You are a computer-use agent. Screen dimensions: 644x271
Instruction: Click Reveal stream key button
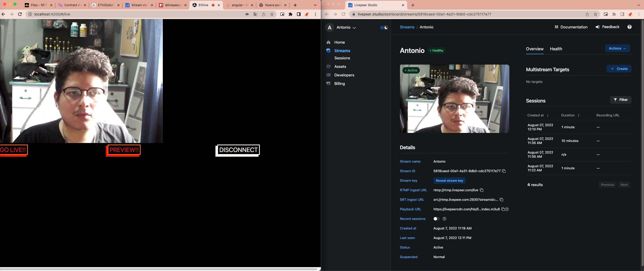[x=449, y=181]
